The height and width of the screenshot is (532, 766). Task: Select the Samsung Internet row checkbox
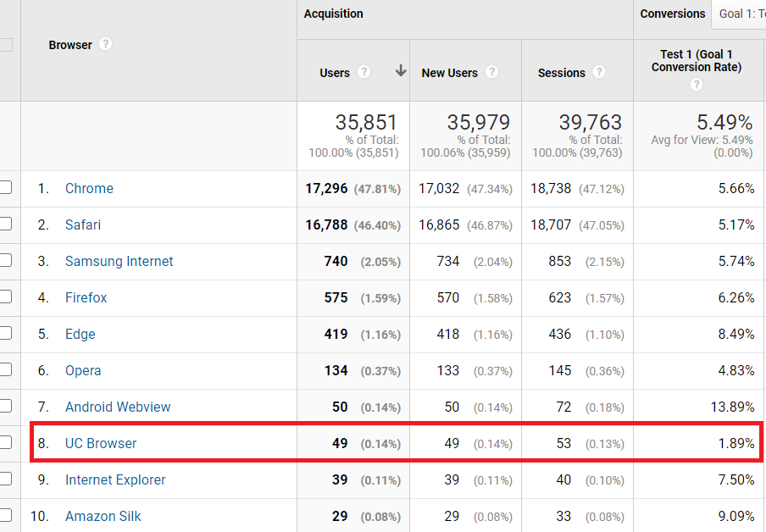click(5, 260)
